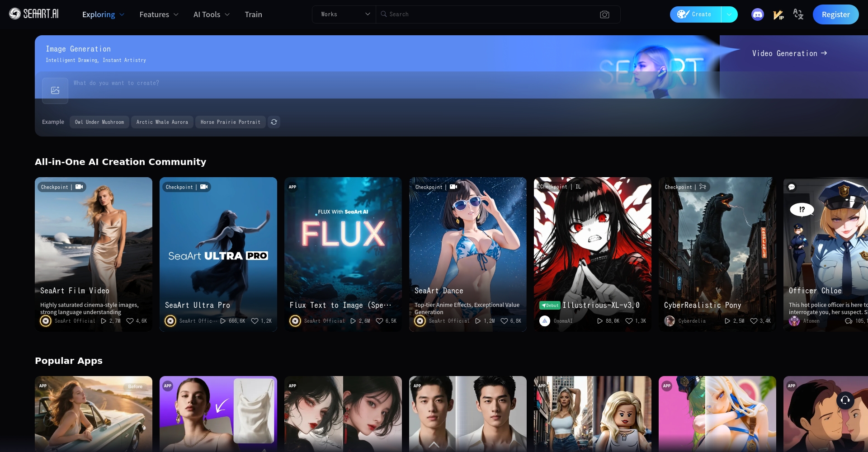This screenshot has width=868, height=452.
Task: Expand the Features menu
Action: pos(159,14)
